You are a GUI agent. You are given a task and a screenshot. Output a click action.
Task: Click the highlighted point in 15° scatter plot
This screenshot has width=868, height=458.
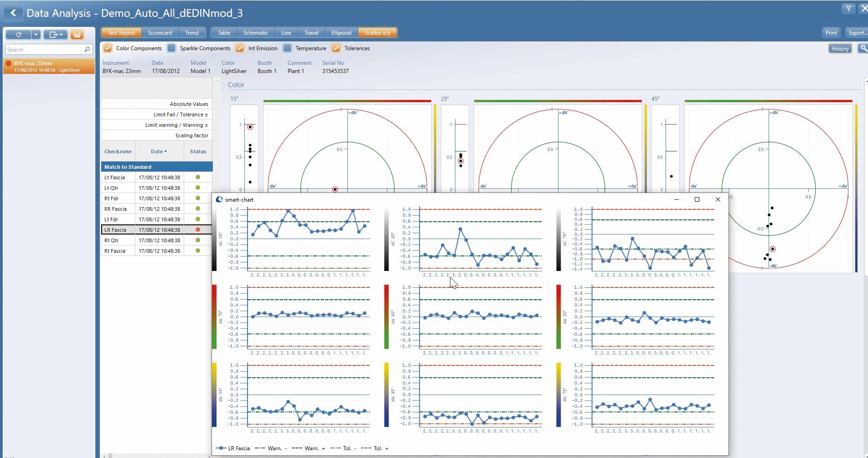(x=335, y=189)
